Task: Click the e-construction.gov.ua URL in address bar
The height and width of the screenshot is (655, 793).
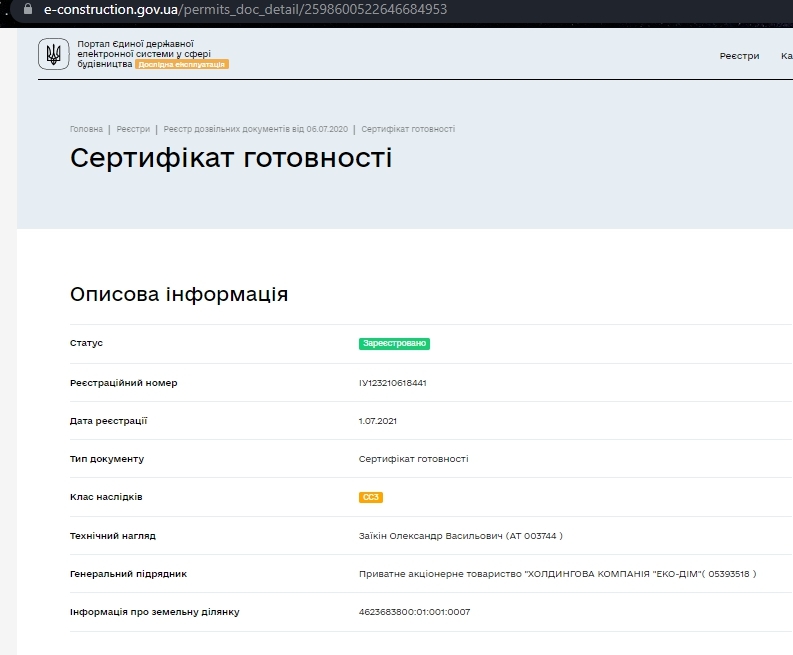Action: click(245, 9)
